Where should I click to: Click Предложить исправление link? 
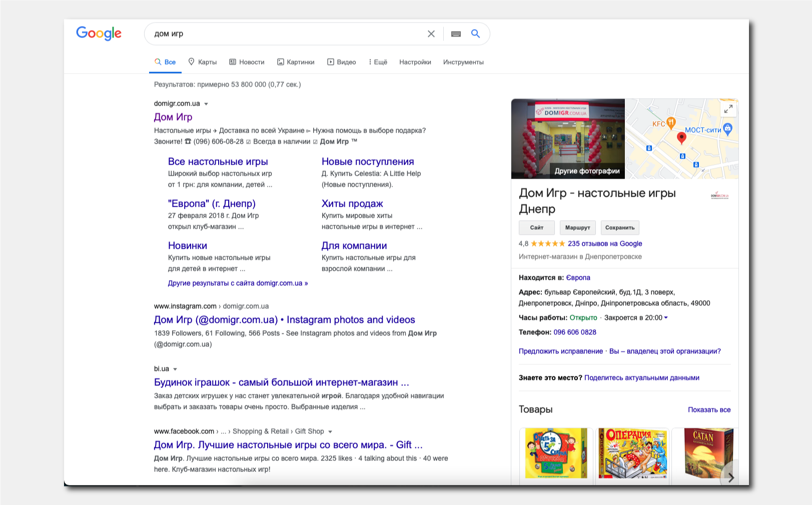click(x=561, y=351)
